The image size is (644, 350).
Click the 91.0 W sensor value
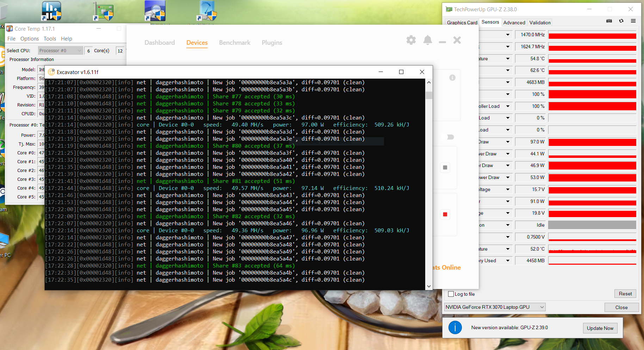(530, 201)
